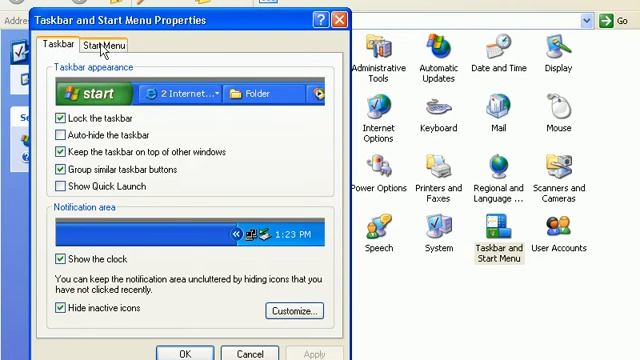Toggle the Hide inactive icons checkbox
640x360 pixels.
pyautogui.click(x=60, y=308)
